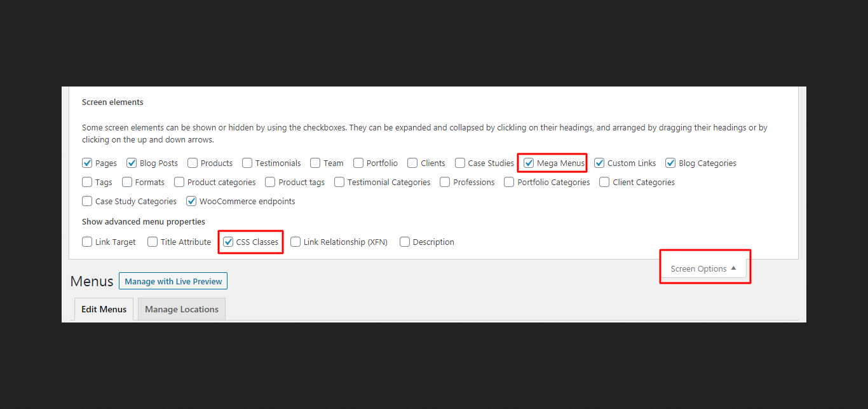Enable Link Relationship (XFN) checkbox
The width and height of the screenshot is (868, 409).
tap(295, 242)
